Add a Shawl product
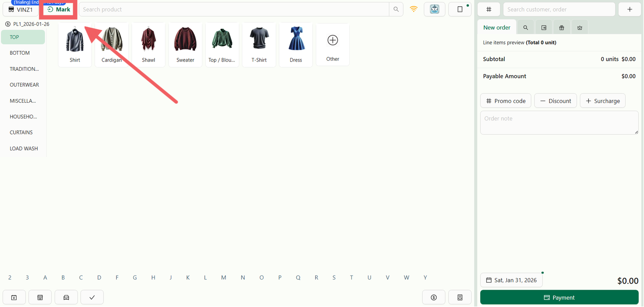Screen dimensions: 644x307 point(149,45)
